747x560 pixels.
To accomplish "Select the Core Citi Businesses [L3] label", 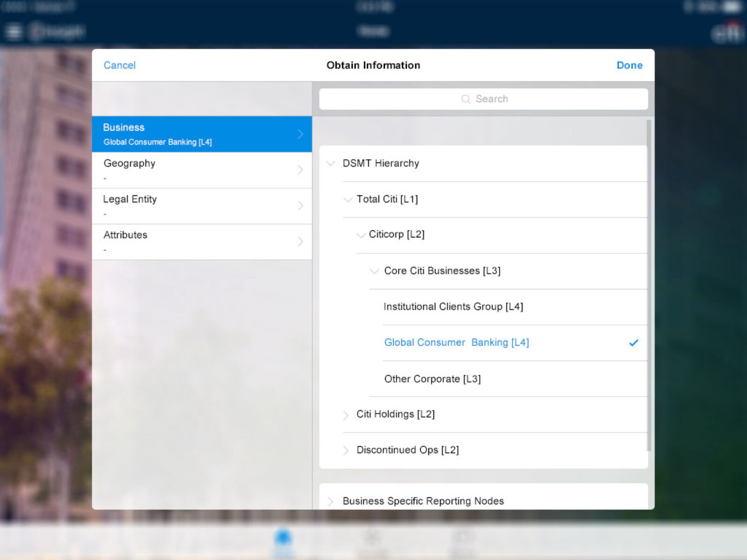I will pyautogui.click(x=442, y=271).
